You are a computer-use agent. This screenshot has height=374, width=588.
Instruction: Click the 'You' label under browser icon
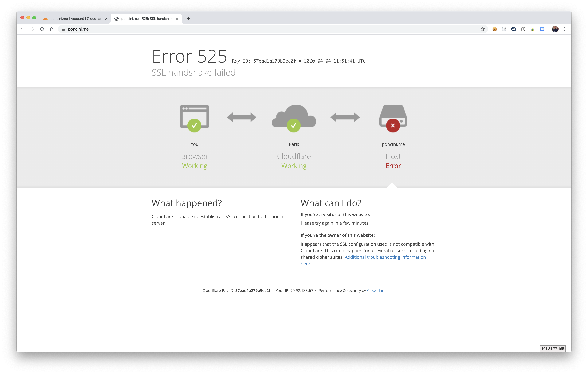194,144
